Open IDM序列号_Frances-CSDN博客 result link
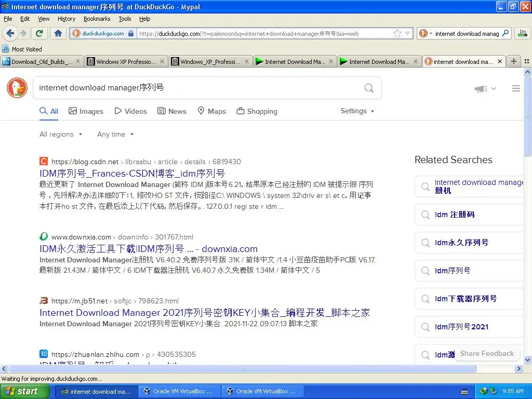 point(132,174)
